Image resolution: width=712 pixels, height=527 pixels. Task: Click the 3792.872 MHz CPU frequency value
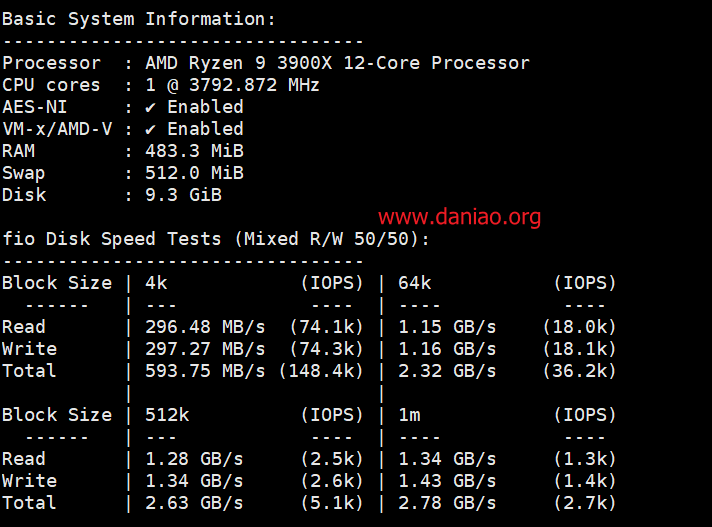coord(254,85)
